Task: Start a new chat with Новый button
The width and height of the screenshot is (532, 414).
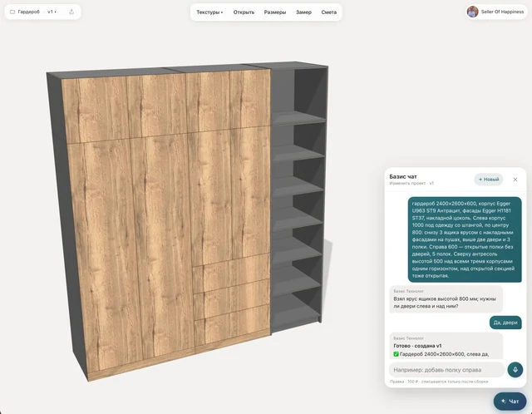Action: (489, 180)
